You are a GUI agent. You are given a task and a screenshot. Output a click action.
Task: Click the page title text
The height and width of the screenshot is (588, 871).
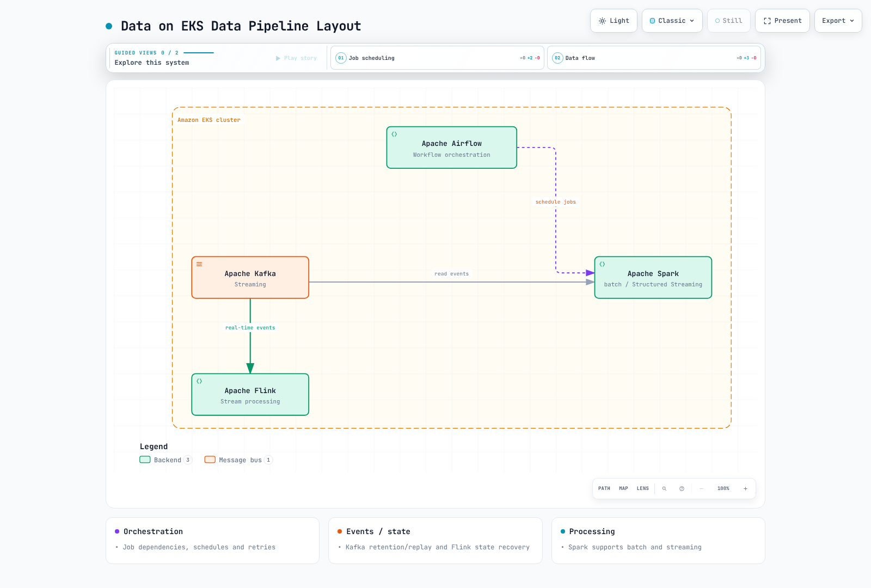(x=241, y=26)
